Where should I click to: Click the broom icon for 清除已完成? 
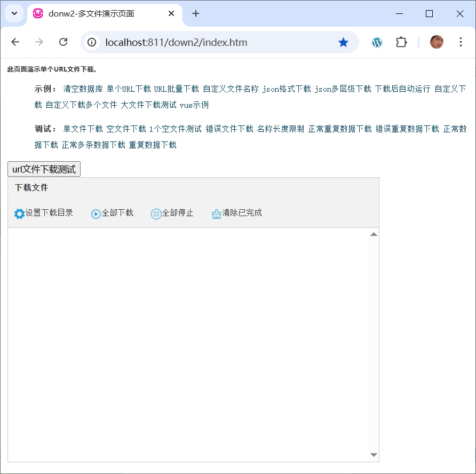tap(217, 214)
